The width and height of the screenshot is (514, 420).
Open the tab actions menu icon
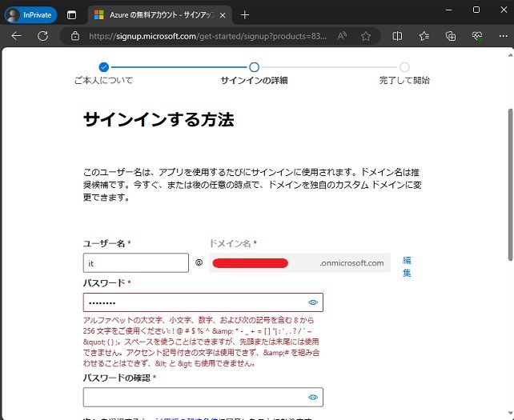(x=71, y=15)
